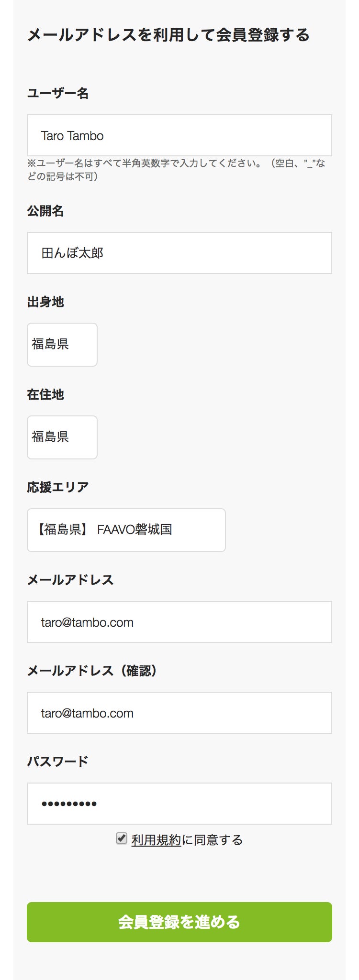
Task: Click the 出身地 label above the dropdown
Action: pos(45,302)
